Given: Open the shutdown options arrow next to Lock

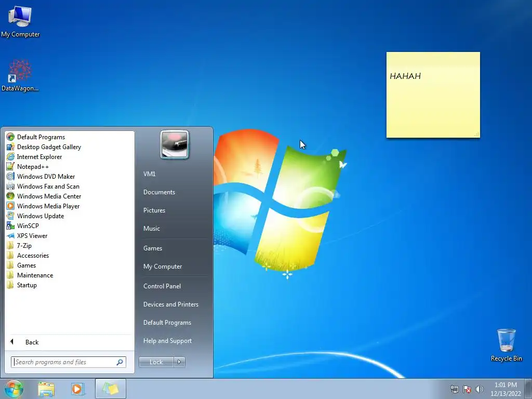Looking at the screenshot, I should coord(179,362).
